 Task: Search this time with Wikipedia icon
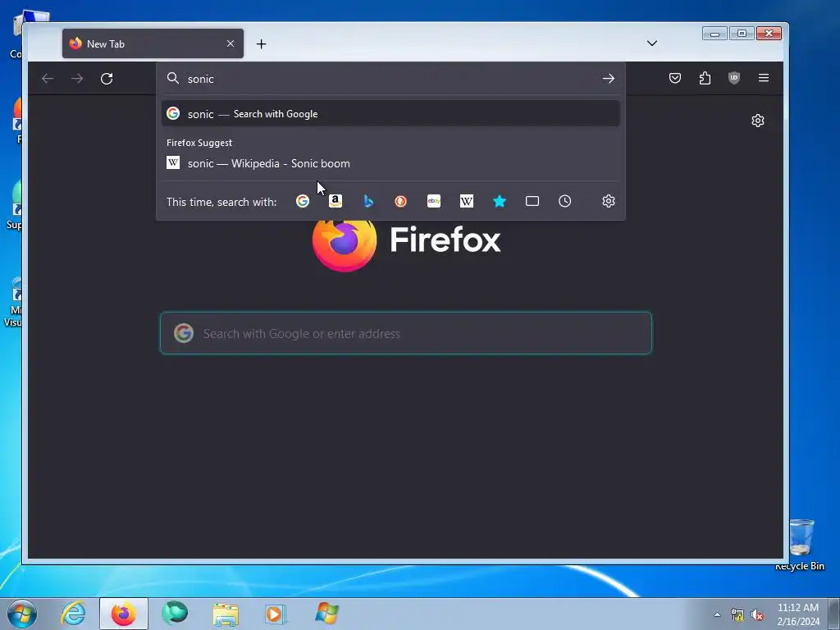tap(467, 201)
